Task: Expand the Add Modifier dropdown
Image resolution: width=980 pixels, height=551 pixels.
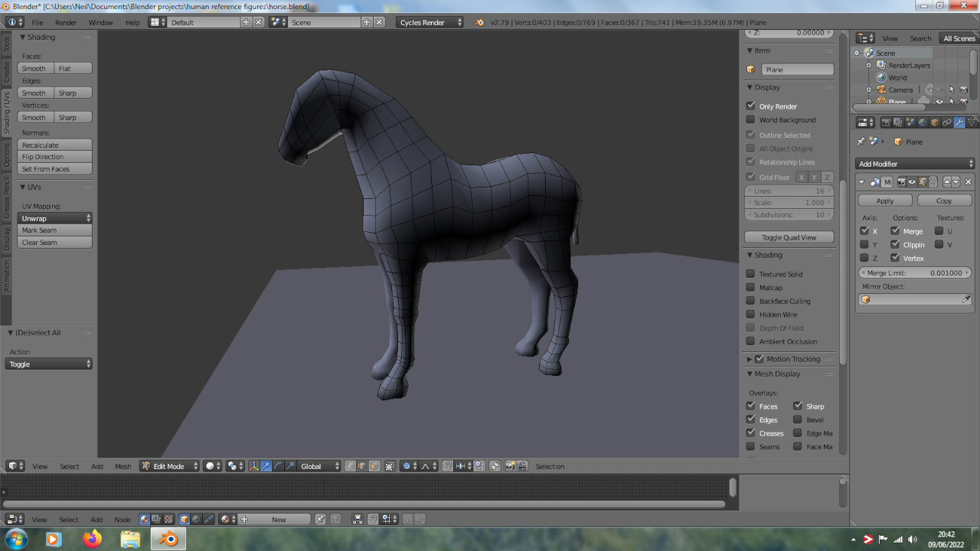Action: click(x=915, y=164)
